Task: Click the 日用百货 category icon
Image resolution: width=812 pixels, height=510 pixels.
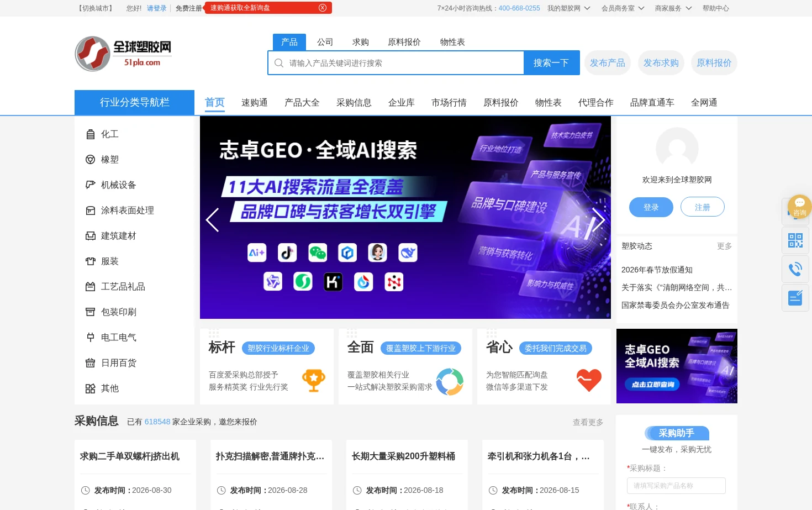Action: tap(91, 363)
